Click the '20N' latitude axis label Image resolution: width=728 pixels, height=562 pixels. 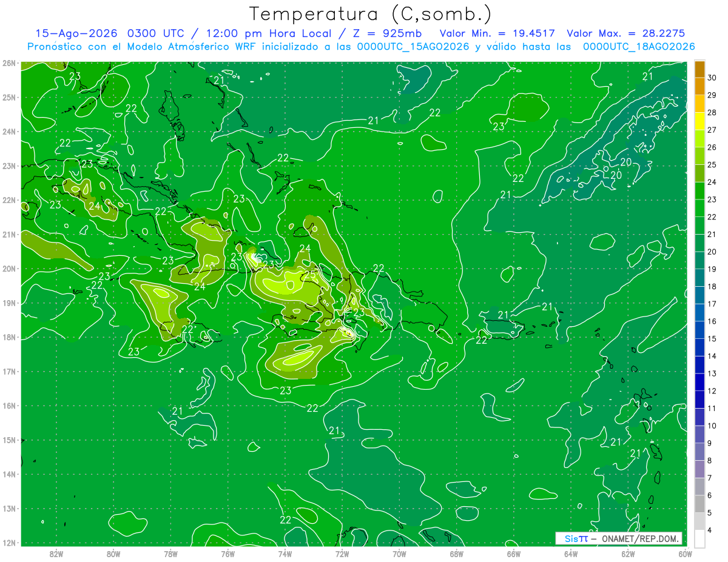[x=8, y=269]
